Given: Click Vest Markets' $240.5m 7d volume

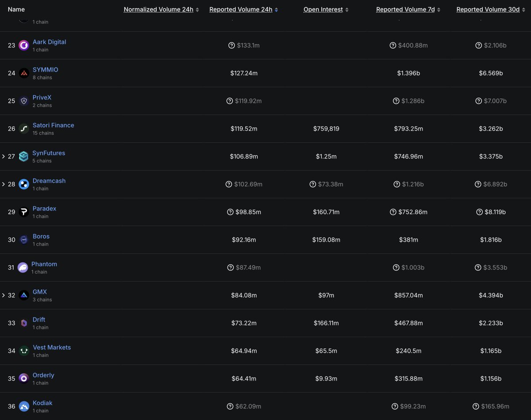Looking at the screenshot, I should [x=408, y=351].
